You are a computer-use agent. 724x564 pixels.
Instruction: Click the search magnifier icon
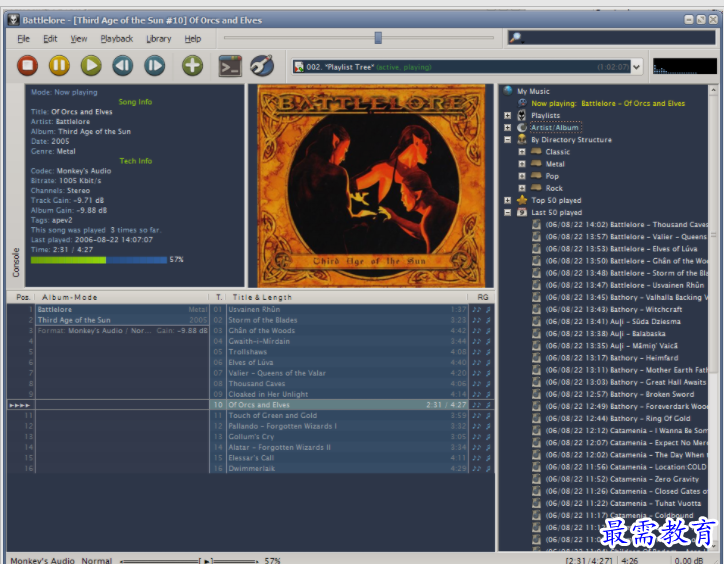click(515, 38)
